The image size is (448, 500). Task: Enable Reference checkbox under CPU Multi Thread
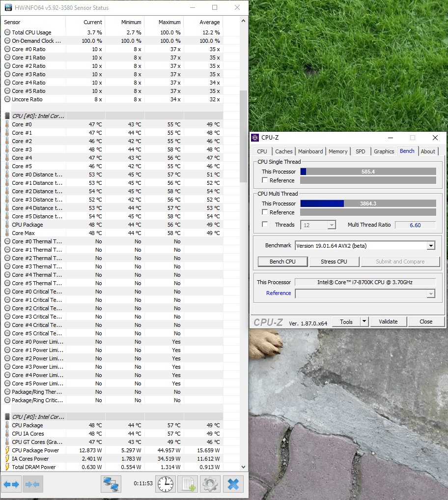coord(265,212)
